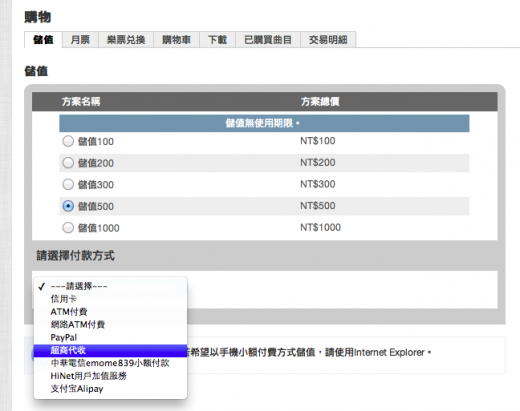Select the 儲值200 radio option
Screen dimensions: 520x411
pyautogui.click(x=68, y=163)
